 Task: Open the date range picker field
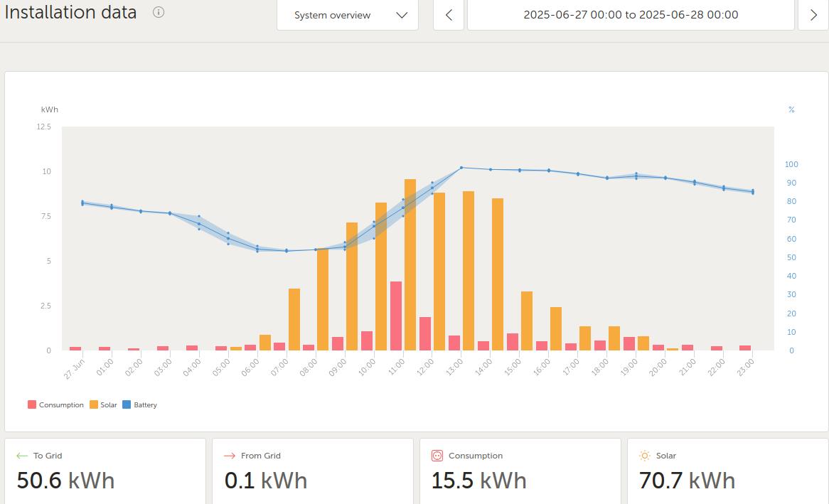pos(630,15)
